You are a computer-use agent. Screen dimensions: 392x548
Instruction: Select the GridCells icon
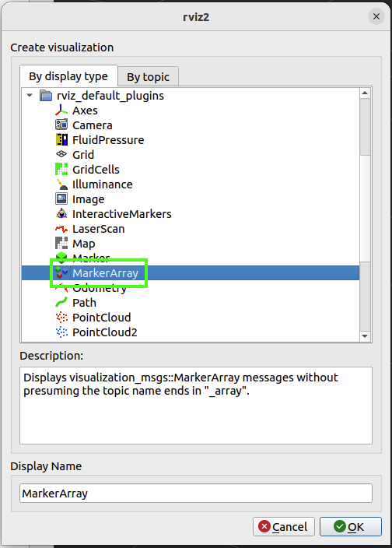[61, 169]
